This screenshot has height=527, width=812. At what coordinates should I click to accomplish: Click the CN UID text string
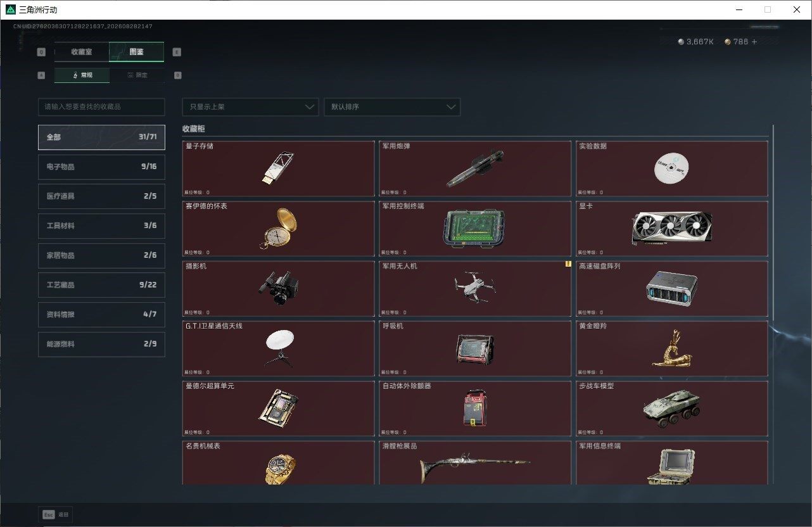click(x=83, y=27)
